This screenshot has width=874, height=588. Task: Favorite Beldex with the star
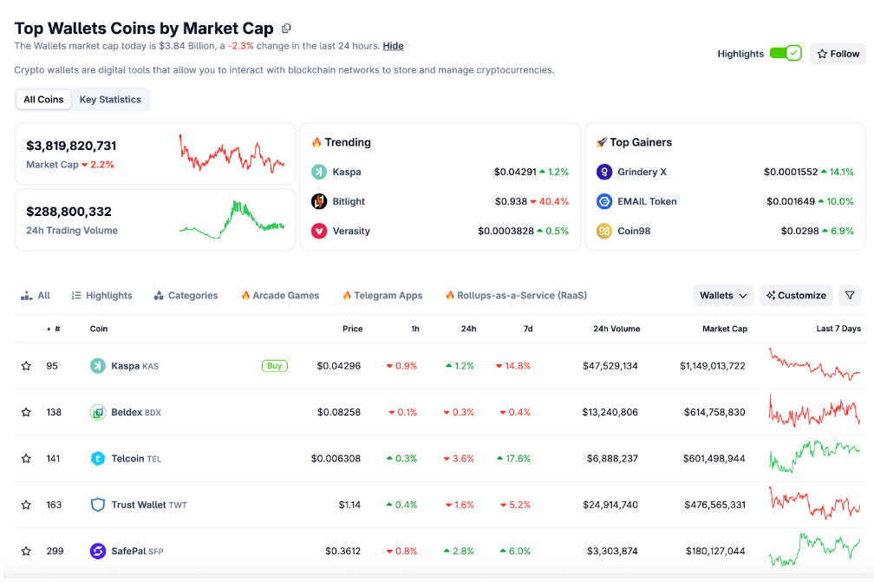[26, 412]
